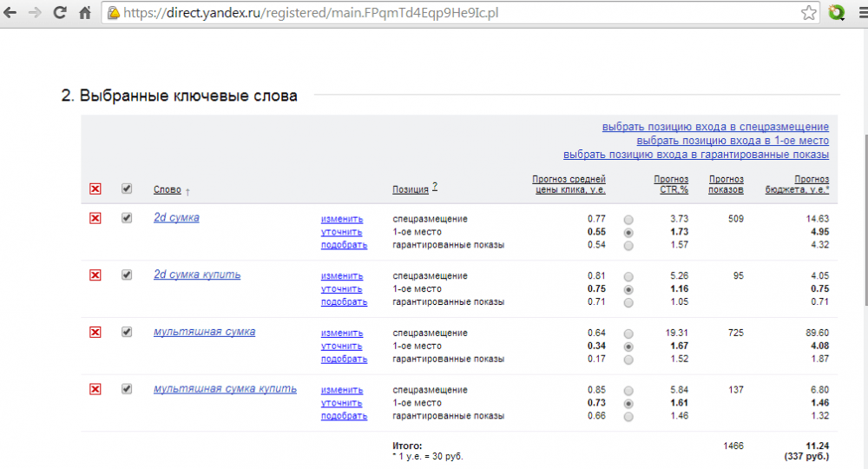Click 'подобрать' for '2d сумка купить'
Image resolution: width=868 pixels, height=469 pixels.
[344, 301]
